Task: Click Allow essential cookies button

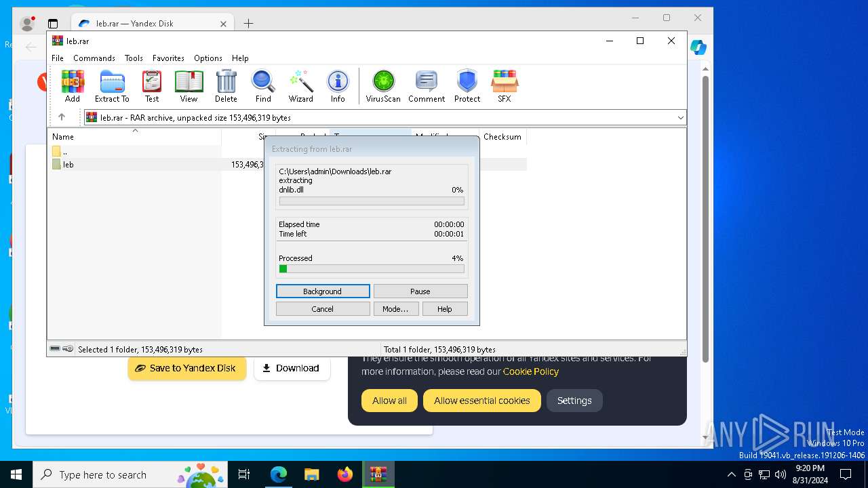Action: coord(482,401)
